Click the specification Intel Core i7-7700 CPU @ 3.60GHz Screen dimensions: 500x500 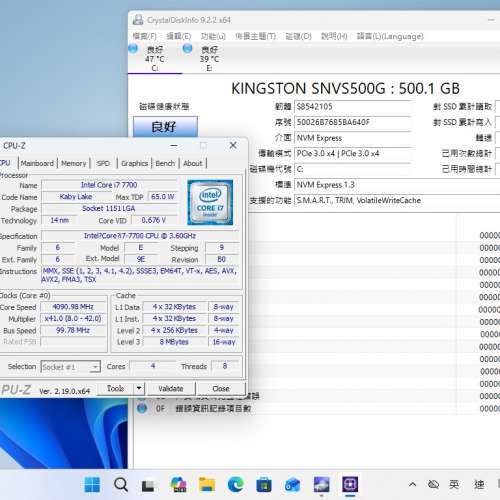(140, 236)
